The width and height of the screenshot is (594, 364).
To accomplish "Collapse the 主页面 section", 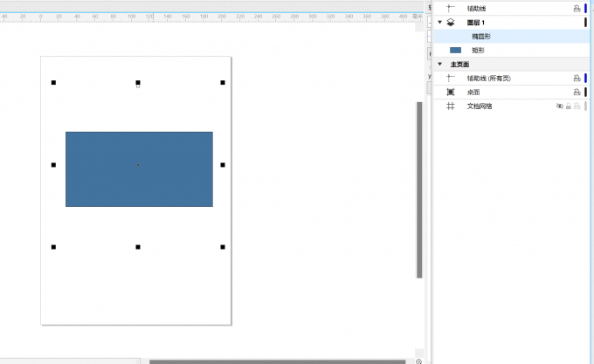I will click(440, 64).
